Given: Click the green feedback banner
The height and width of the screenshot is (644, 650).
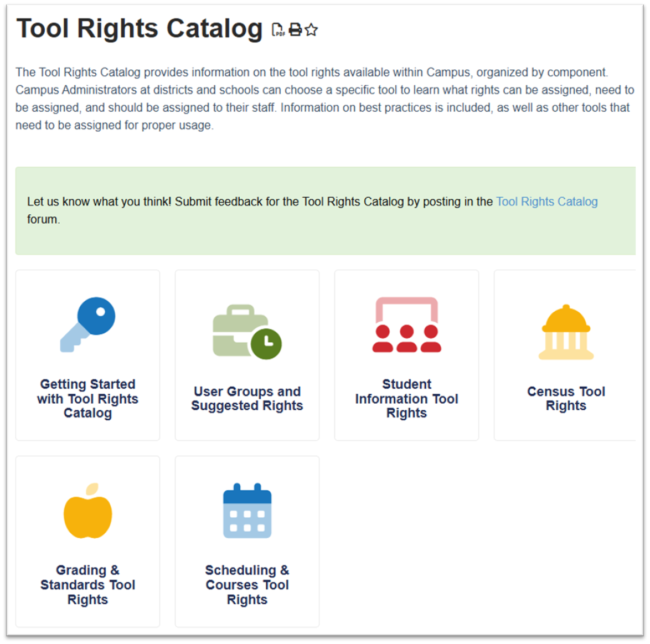Looking at the screenshot, I should [326, 210].
